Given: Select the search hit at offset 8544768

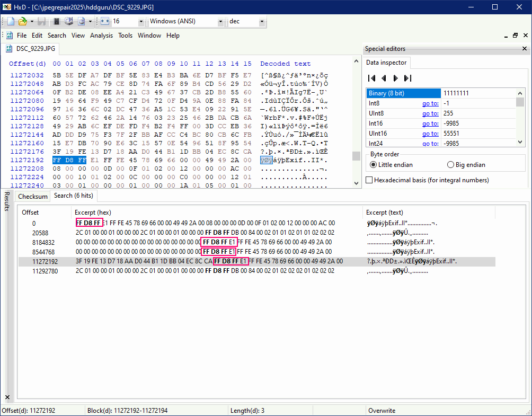Looking at the screenshot, I should click(x=257, y=252).
